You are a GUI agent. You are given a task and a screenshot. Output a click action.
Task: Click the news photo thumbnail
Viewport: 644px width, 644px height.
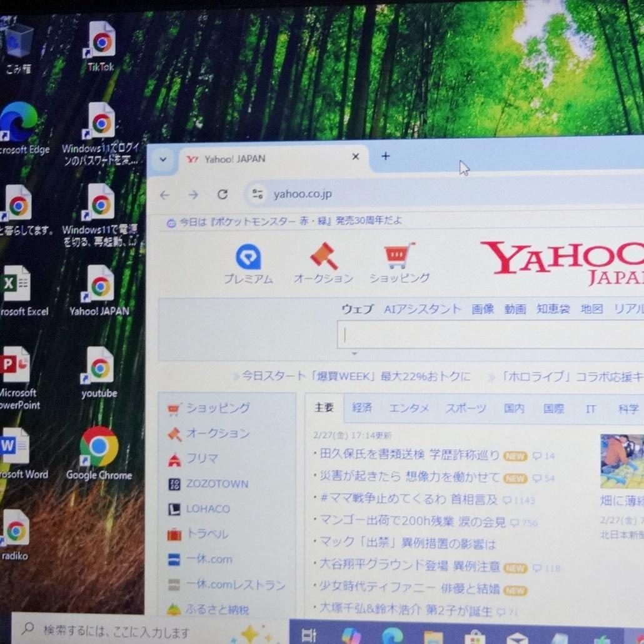[622, 461]
